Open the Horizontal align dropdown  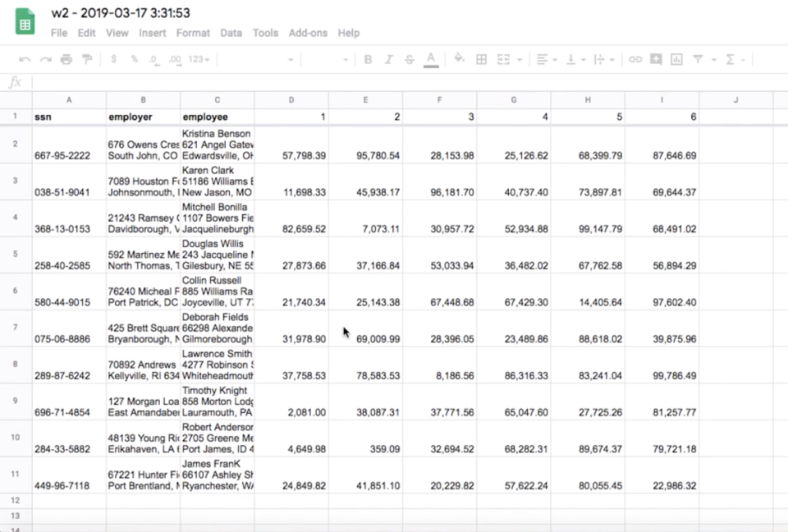[x=547, y=59]
